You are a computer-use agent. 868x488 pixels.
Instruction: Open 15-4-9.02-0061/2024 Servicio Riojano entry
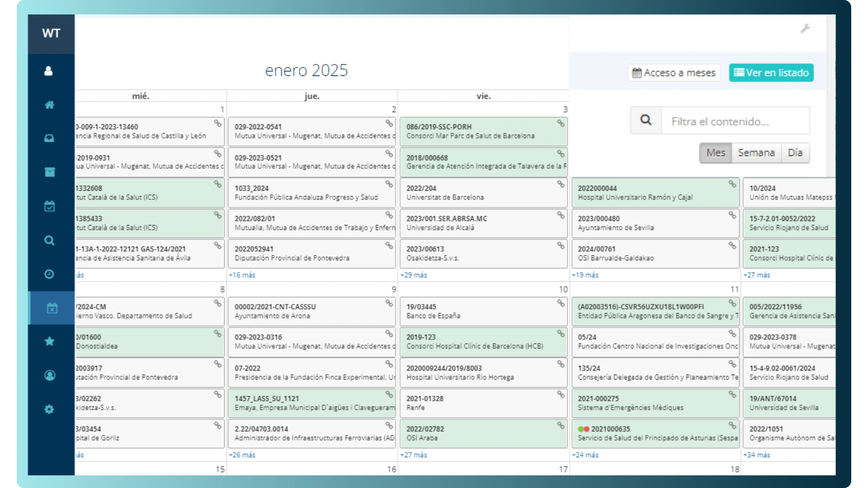coord(789,373)
